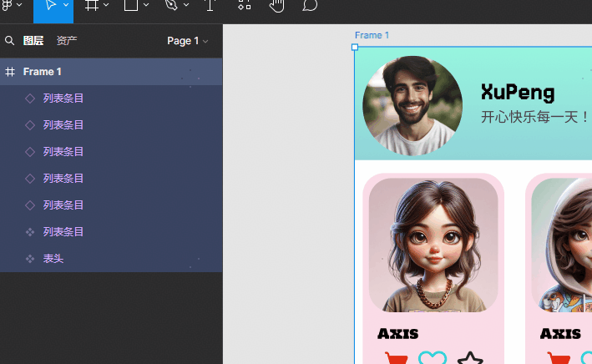Click the layers search magnifier icon

point(9,40)
